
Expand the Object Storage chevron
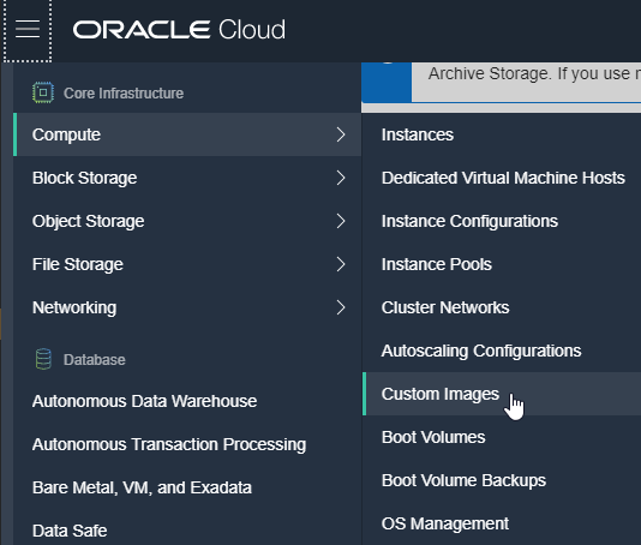(341, 221)
